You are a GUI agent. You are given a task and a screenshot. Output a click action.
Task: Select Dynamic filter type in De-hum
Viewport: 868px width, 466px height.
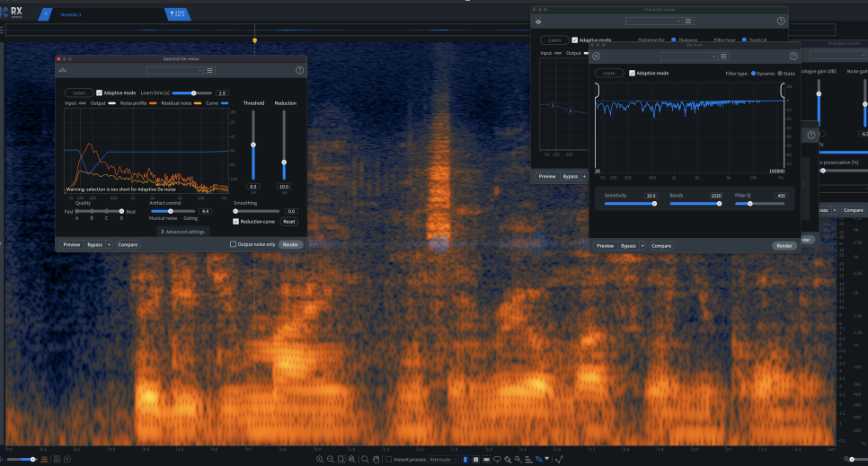point(753,73)
